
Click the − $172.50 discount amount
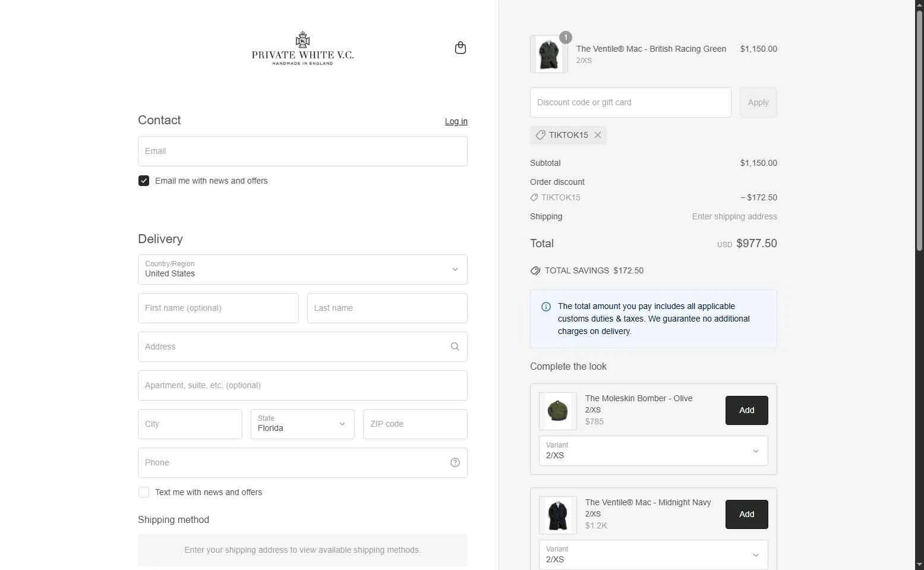(x=759, y=197)
